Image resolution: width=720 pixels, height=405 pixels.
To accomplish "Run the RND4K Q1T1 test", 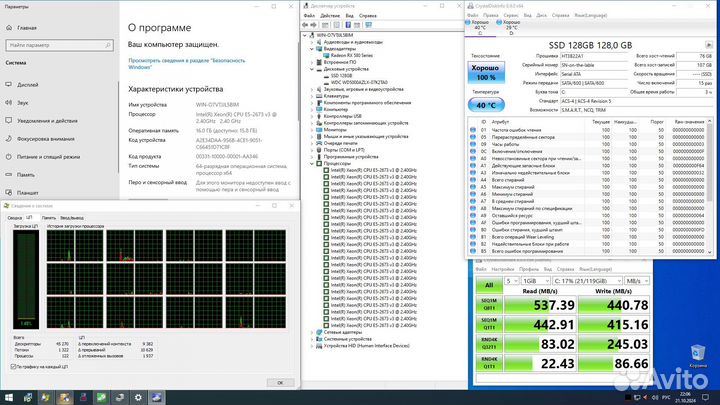I will tap(489, 363).
